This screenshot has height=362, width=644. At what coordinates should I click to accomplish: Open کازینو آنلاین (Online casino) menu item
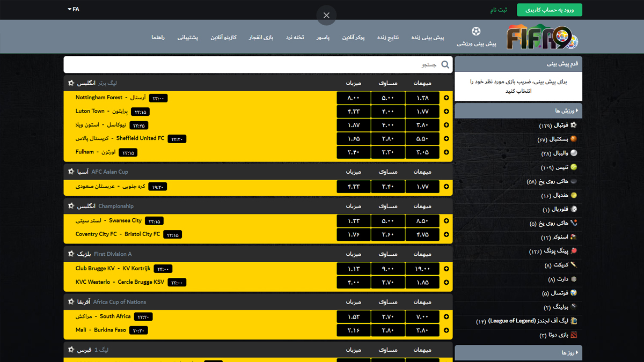[x=223, y=38]
